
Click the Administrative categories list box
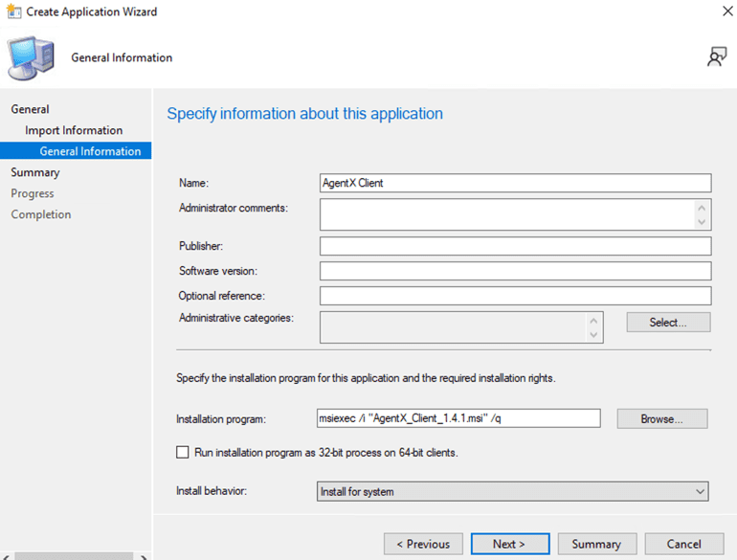click(x=461, y=327)
